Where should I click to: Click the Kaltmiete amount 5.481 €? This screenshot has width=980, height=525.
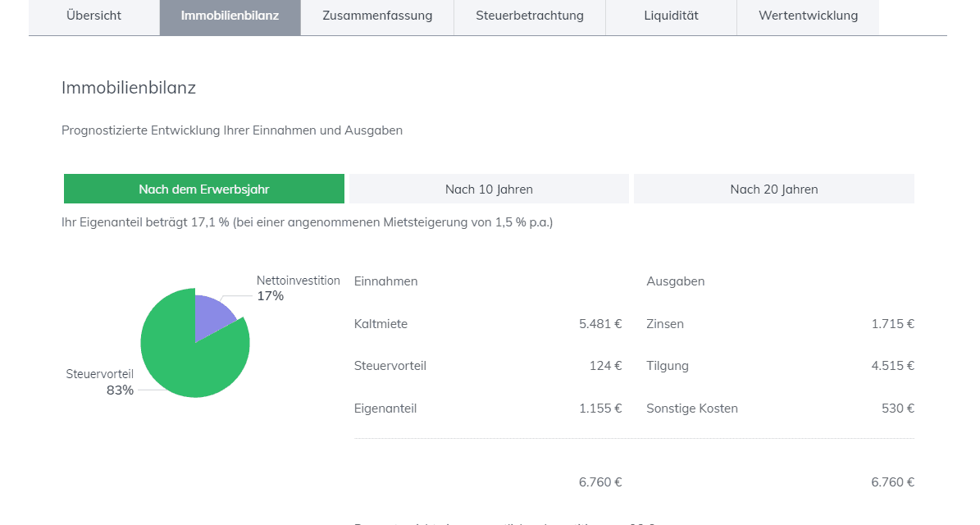click(600, 324)
